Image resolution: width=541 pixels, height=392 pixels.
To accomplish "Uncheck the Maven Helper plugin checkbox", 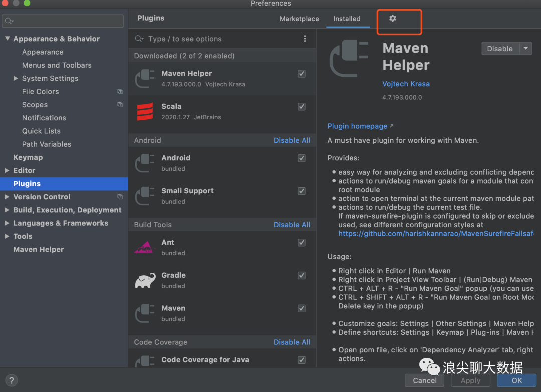I will point(302,74).
